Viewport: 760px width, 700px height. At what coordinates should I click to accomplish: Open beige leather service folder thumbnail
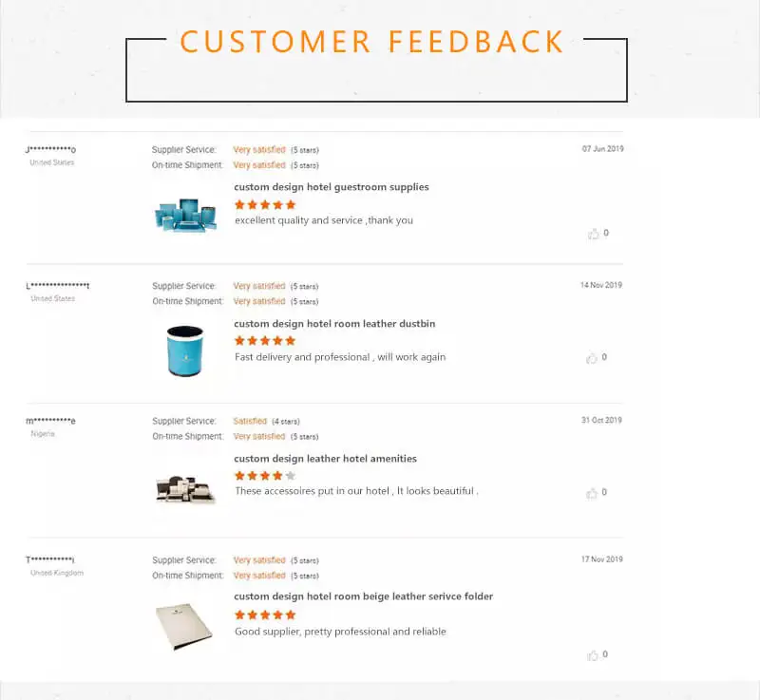[184, 625]
